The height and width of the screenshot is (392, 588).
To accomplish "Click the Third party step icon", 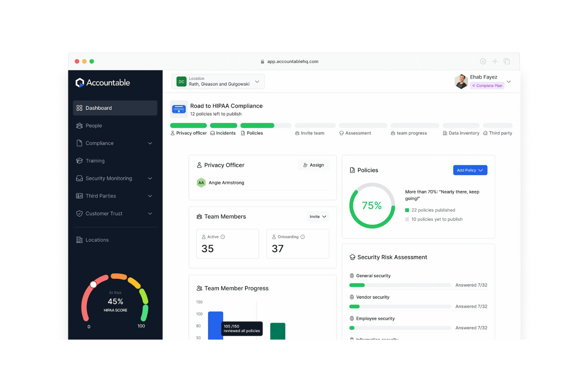I will pos(485,133).
